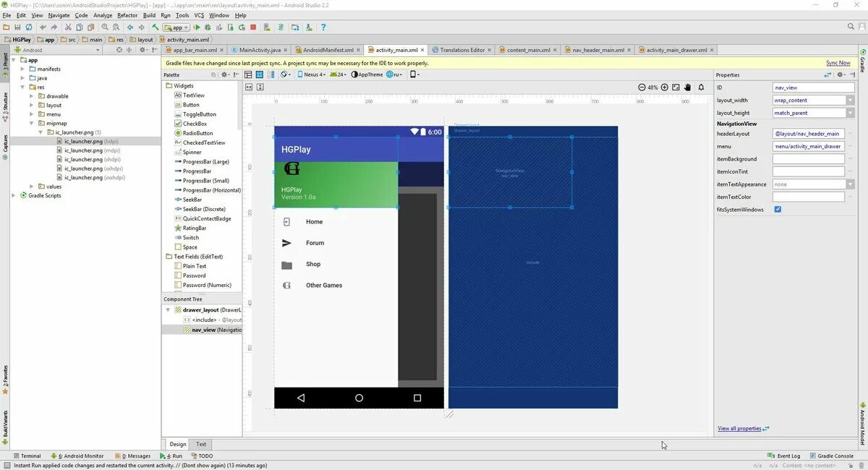Open Project panel settings gear

click(x=142, y=50)
